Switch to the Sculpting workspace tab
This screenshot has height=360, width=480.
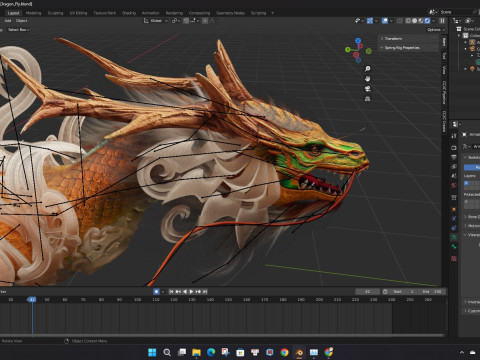coord(55,13)
